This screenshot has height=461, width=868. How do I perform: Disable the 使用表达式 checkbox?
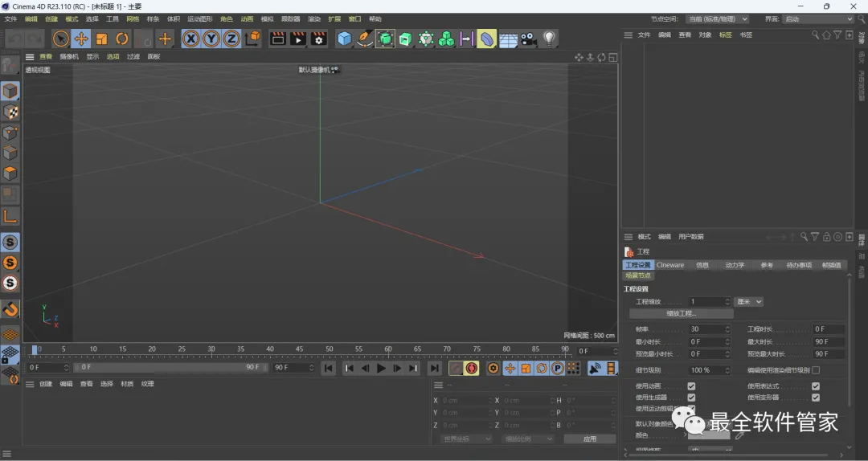point(816,386)
